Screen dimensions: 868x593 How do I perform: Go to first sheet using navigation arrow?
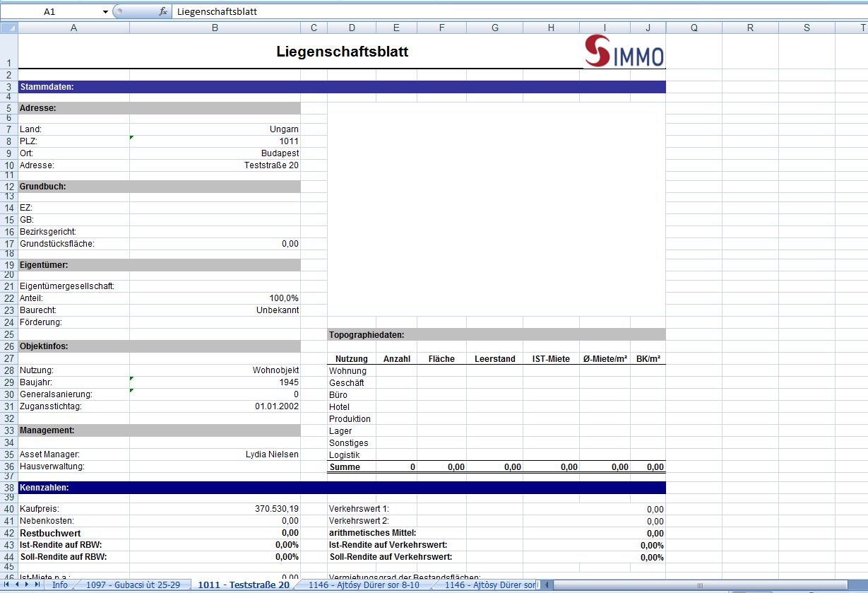(8, 585)
